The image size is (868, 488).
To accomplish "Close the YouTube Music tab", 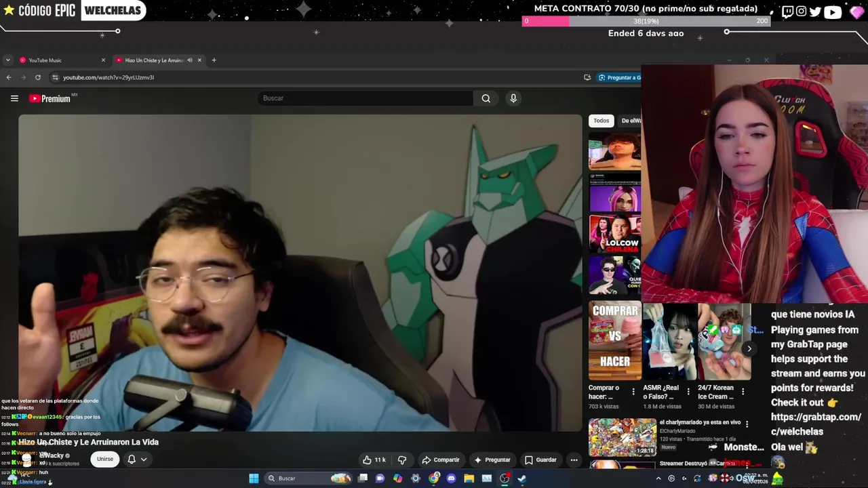I will (x=103, y=60).
